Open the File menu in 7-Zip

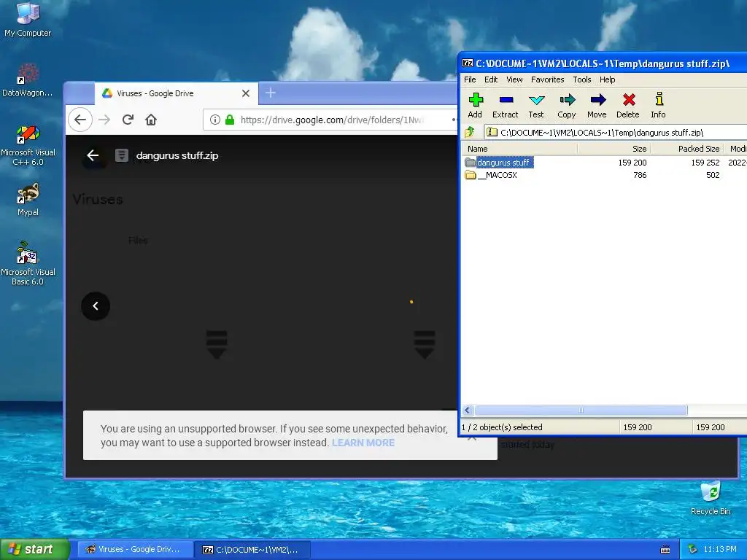[x=470, y=79]
